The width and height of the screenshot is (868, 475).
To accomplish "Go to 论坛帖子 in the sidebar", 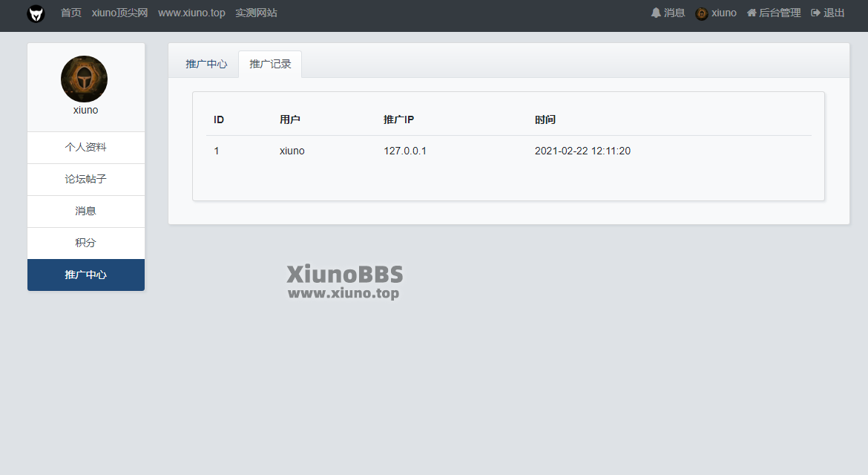I will 86,179.
